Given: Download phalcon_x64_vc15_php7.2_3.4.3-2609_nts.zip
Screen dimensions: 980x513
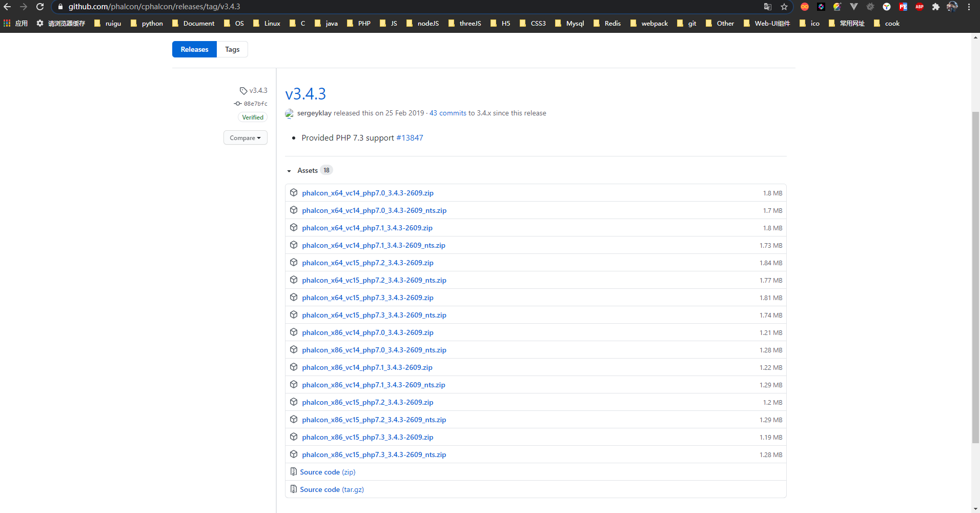Looking at the screenshot, I should 374,280.
